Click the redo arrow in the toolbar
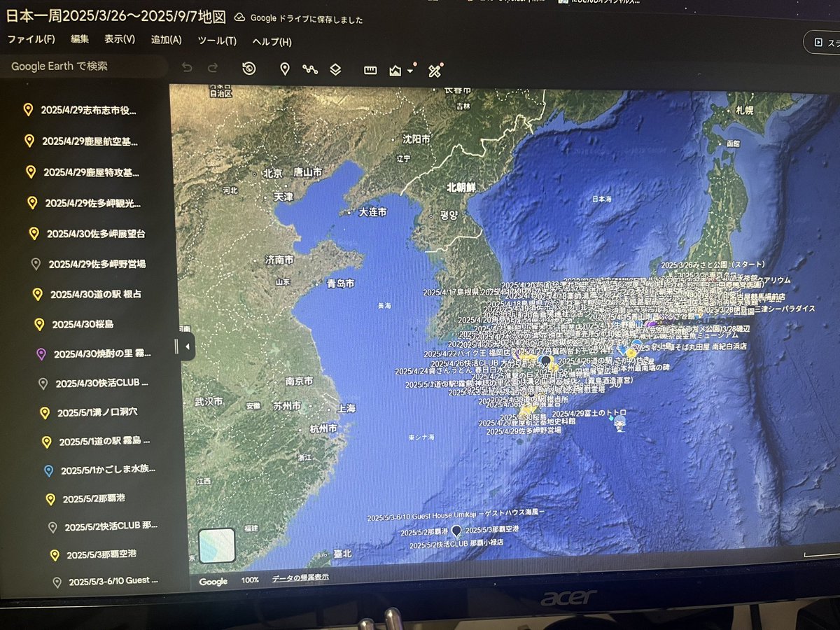 [x=213, y=68]
